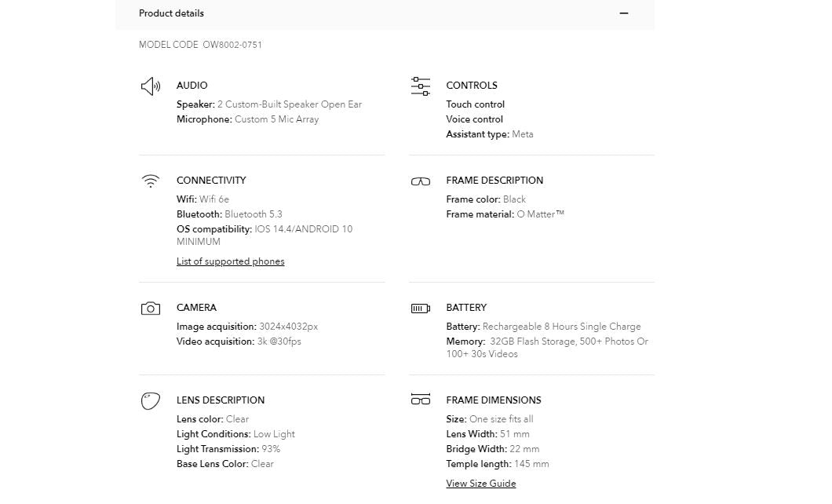This screenshot has width=832, height=504.
Task: Click the CAMERA section heading
Action: pos(196,308)
